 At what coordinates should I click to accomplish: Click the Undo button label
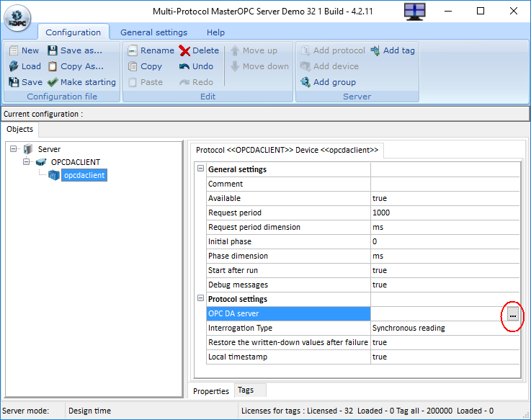point(202,66)
